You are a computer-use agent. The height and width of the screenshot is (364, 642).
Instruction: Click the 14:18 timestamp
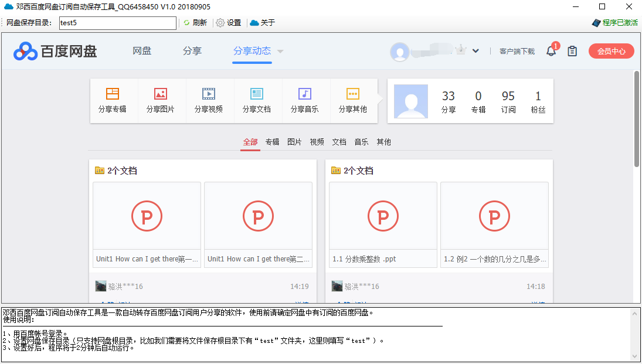coord(536,286)
